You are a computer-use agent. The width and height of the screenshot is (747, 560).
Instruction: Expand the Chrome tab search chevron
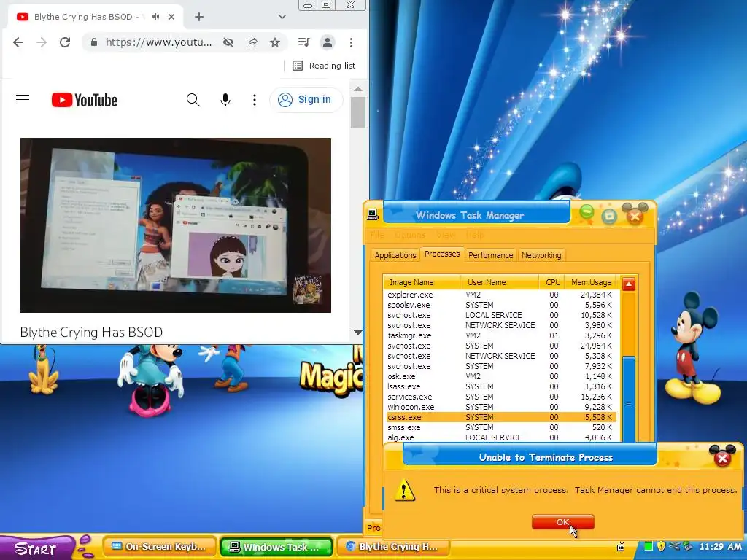pyautogui.click(x=282, y=17)
